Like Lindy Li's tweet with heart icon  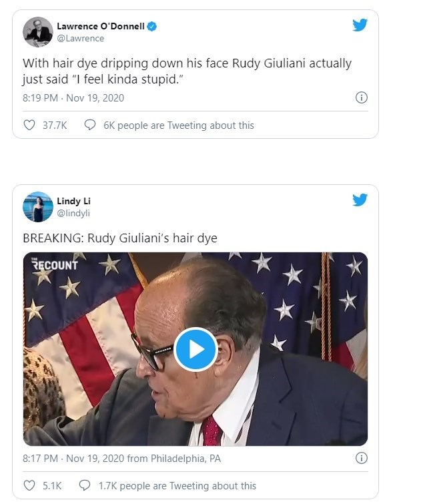29,485
